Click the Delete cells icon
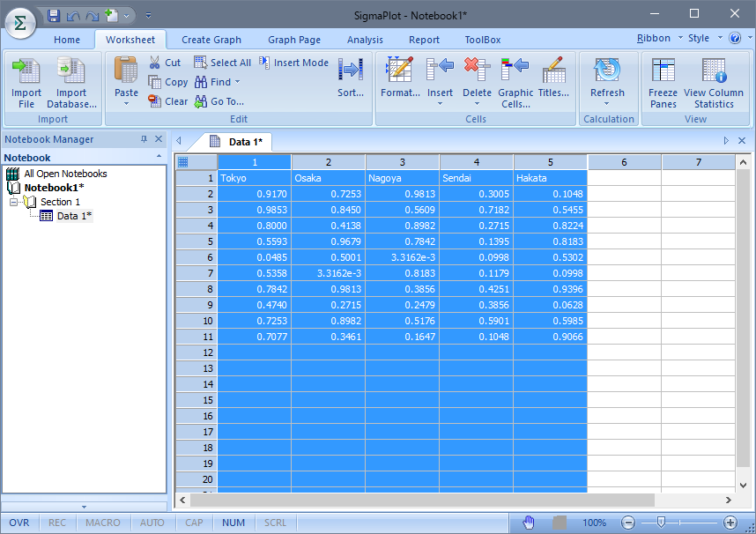The image size is (756, 534). tap(477, 70)
